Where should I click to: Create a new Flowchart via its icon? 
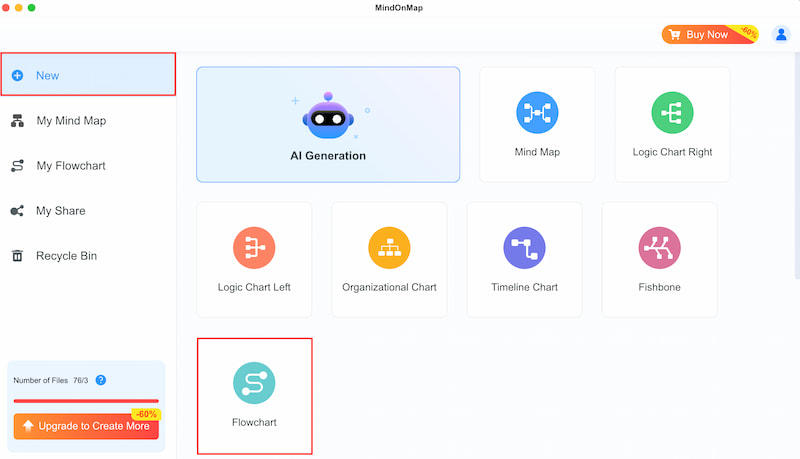[x=254, y=383]
